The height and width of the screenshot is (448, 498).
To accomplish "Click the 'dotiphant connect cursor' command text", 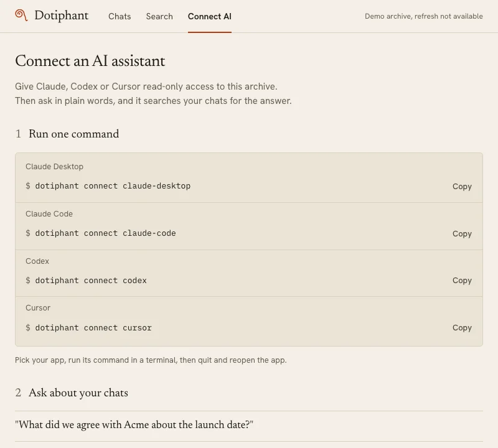I will (x=93, y=328).
